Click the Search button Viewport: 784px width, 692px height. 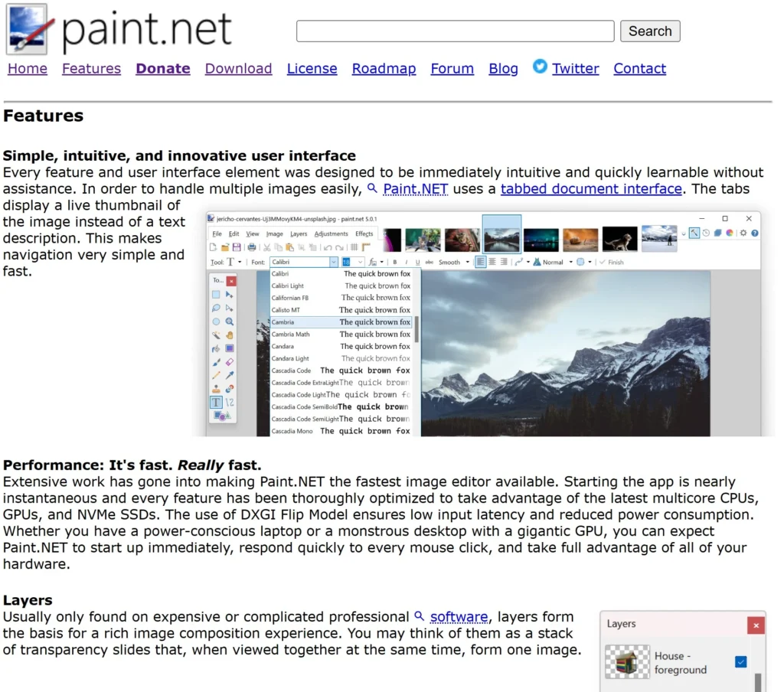[650, 31]
